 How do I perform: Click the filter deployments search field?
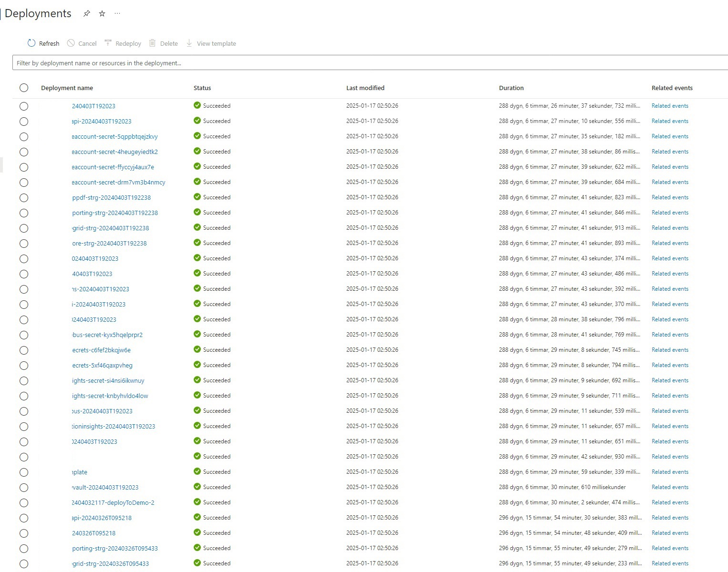[370, 63]
